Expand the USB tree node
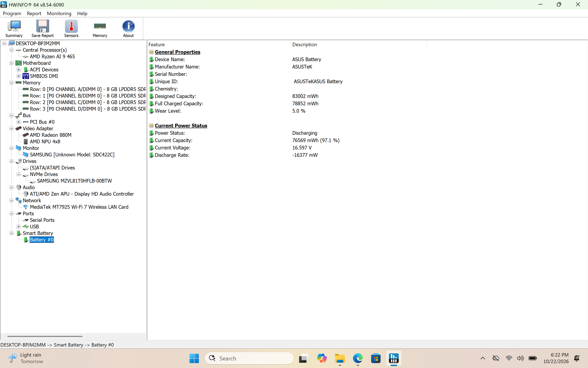This screenshot has height=368, width=588. [x=18, y=227]
